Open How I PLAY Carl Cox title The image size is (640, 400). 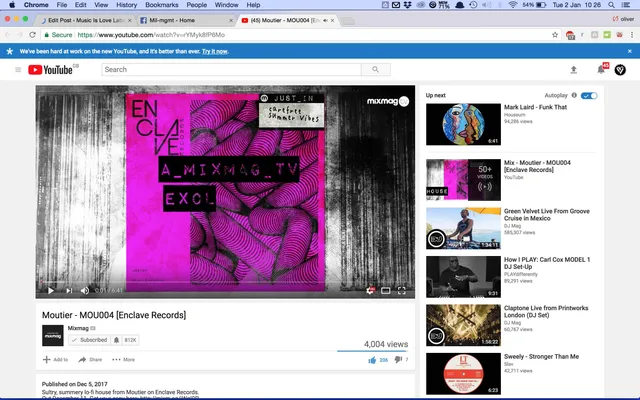point(547,263)
